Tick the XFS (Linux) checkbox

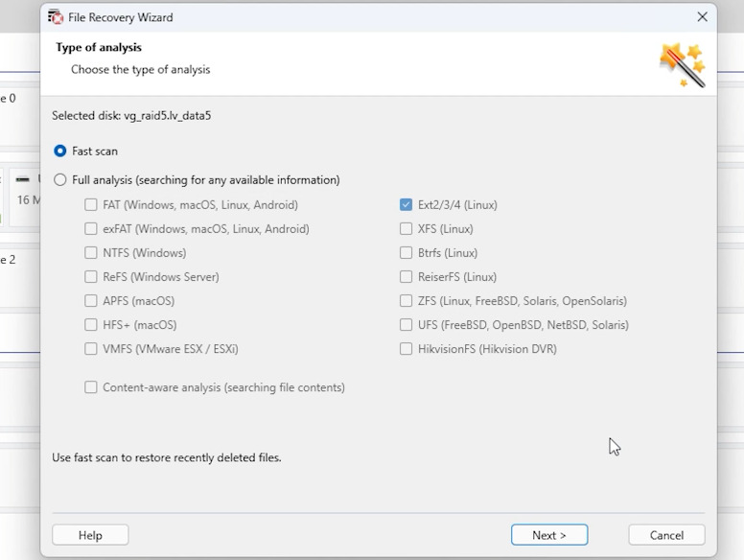(406, 229)
